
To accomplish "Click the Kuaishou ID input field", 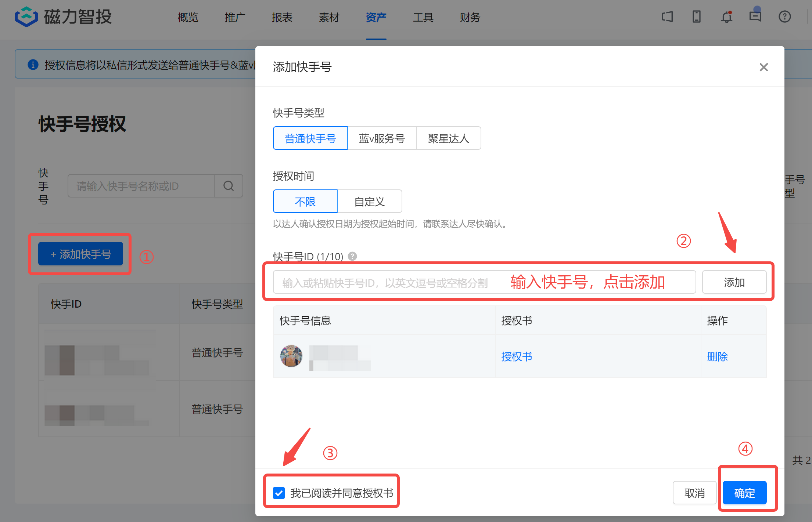I will pyautogui.click(x=404, y=282).
